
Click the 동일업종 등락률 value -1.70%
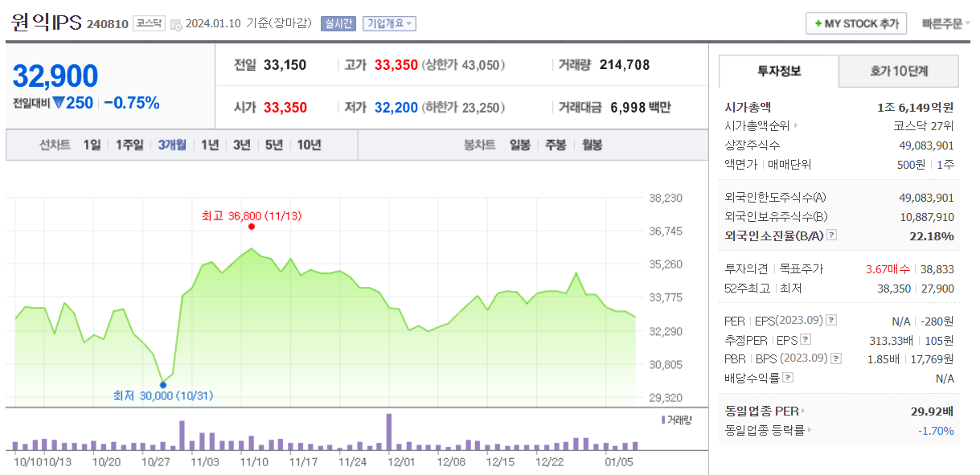point(936,430)
